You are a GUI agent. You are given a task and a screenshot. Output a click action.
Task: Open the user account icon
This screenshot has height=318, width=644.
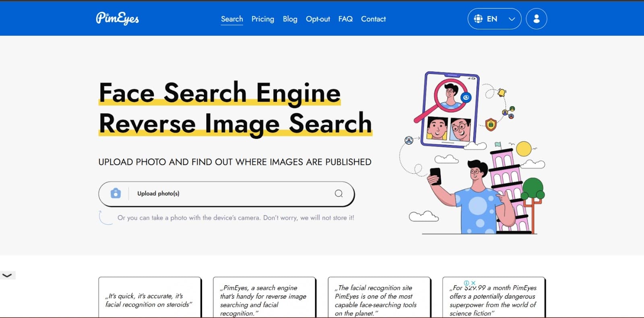point(536,19)
